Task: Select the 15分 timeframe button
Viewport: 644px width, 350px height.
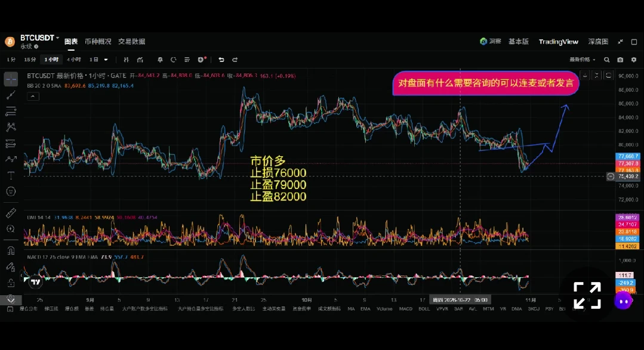Action: click(30, 60)
